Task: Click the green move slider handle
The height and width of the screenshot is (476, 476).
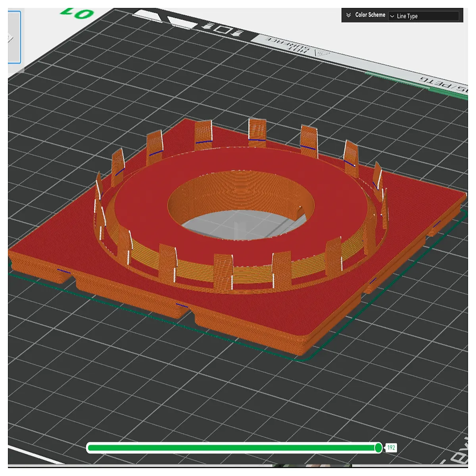Action: (x=378, y=448)
